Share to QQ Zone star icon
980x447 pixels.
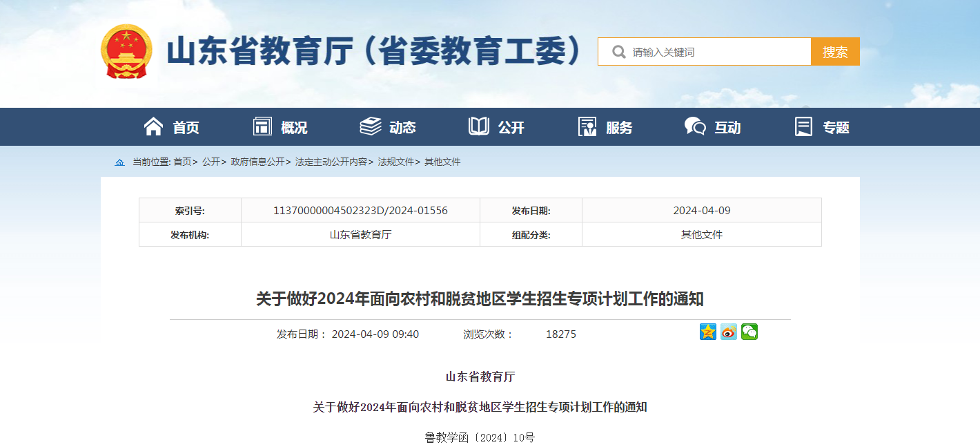click(x=708, y=332)
